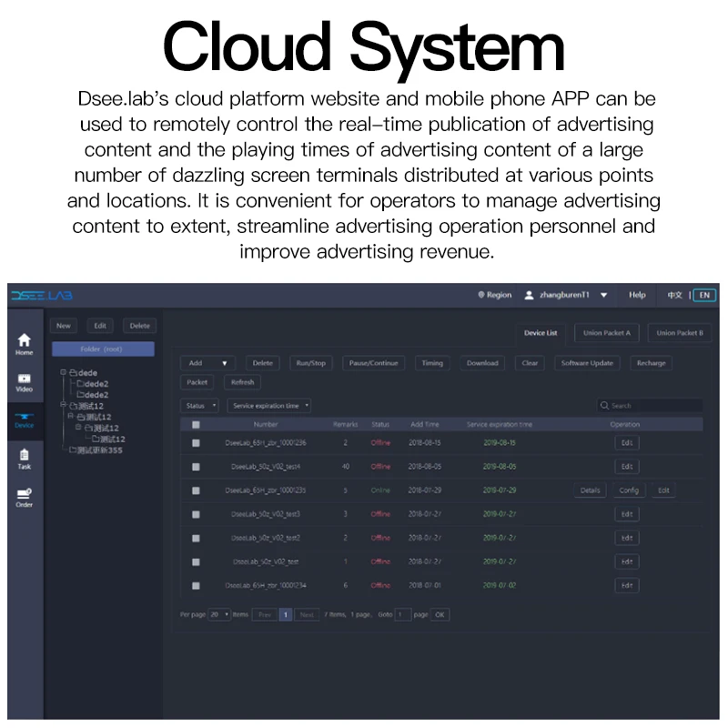Click the Online status text
Image resolution: width=728 pixels, height=728 pixels.
point(380,490)
